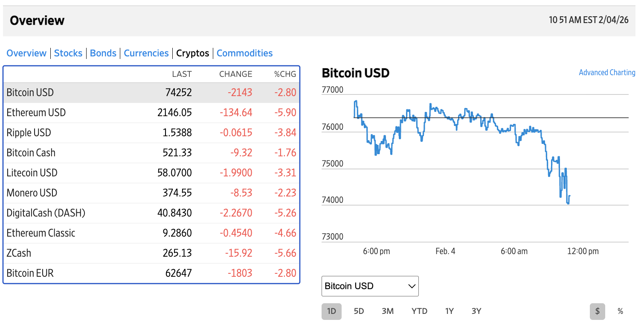Click the latest point on Bitcoin chart line

[x=570, y=196]
